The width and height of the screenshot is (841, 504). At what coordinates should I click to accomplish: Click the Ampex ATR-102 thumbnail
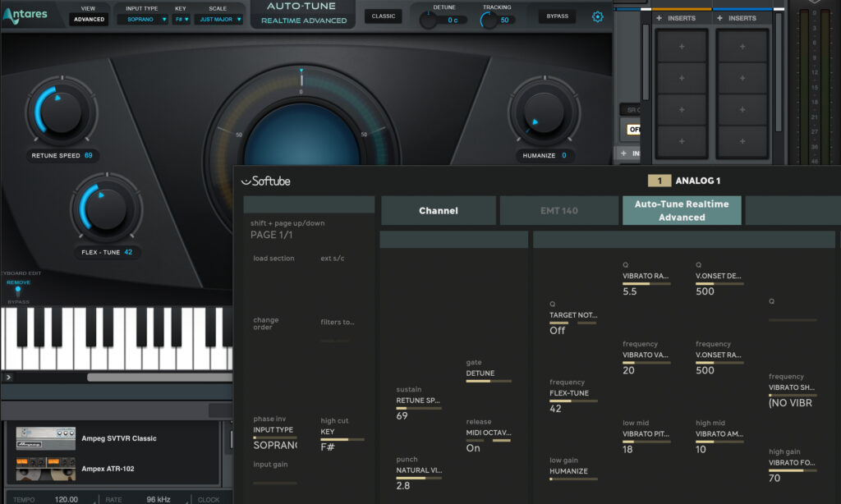(x=46, y=470)
